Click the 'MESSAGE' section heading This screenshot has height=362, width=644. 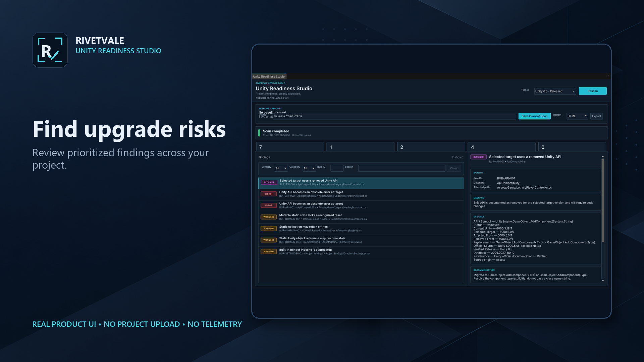coord(479,198)
